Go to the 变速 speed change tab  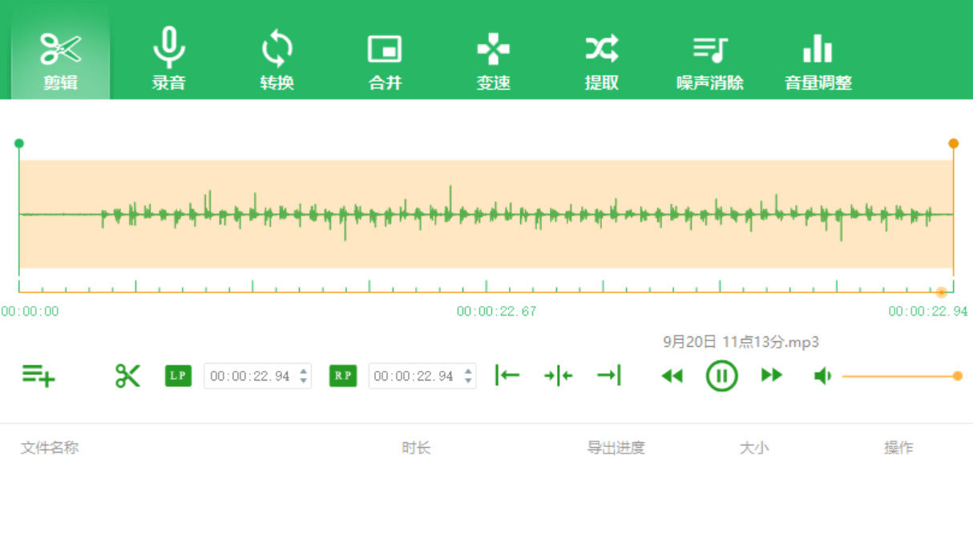point(493,60)
